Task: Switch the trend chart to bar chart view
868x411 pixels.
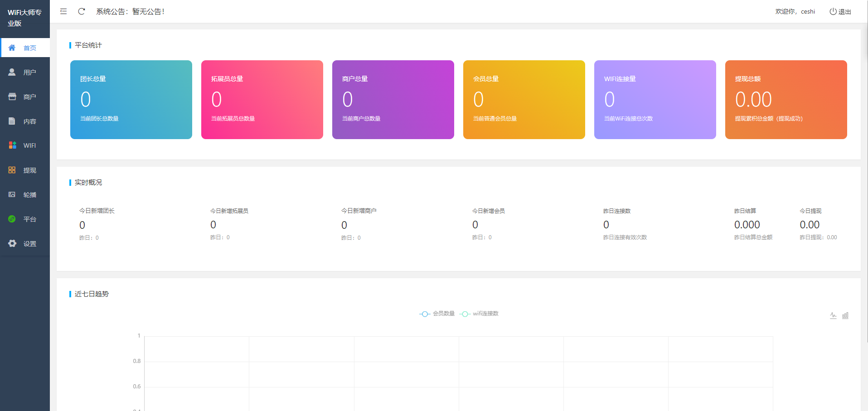Action: pos(845,315)
